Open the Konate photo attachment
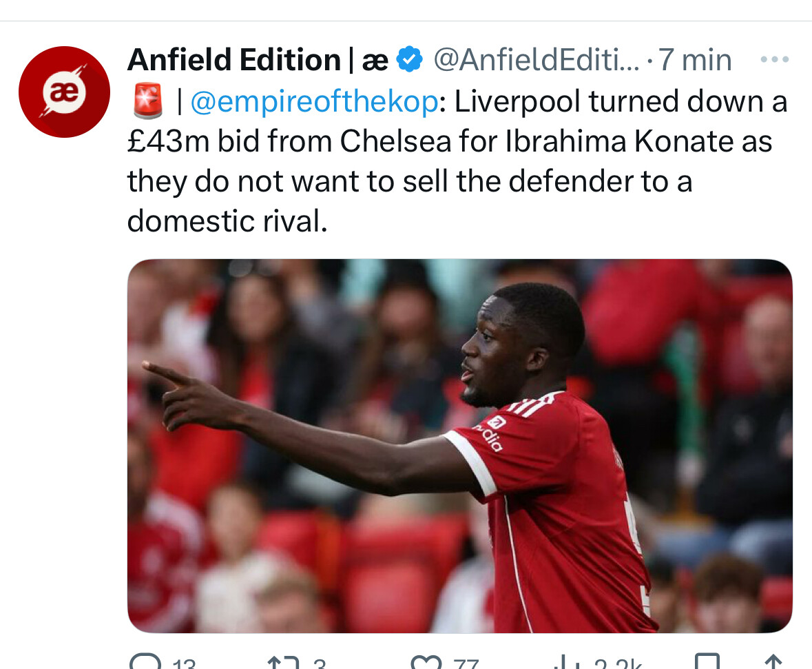The width and height of the screenshot is (812, 669). click(x=459, y=446)
